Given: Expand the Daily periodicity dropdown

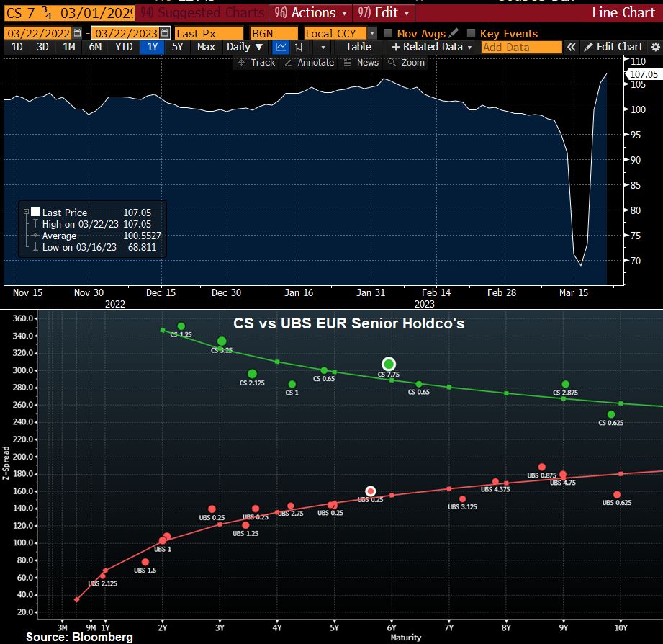Looking at the screenshot, I should [x=245, y=47].
